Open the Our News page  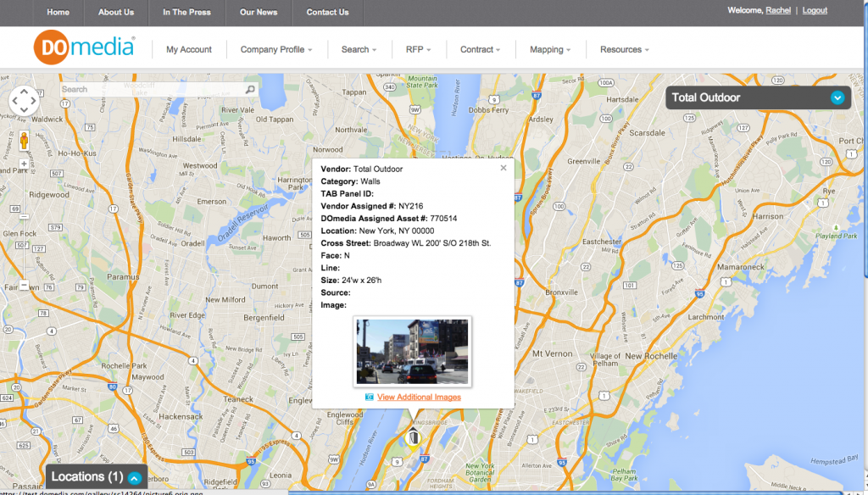(x=259, y=12)
